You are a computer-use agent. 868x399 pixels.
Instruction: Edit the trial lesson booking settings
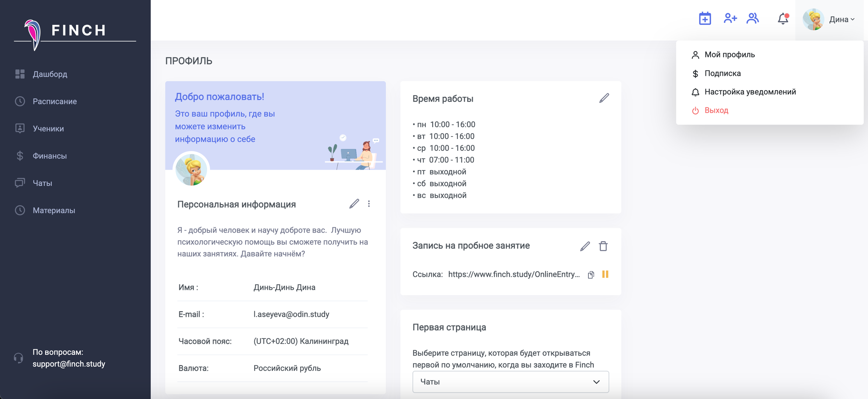point(585,246)
